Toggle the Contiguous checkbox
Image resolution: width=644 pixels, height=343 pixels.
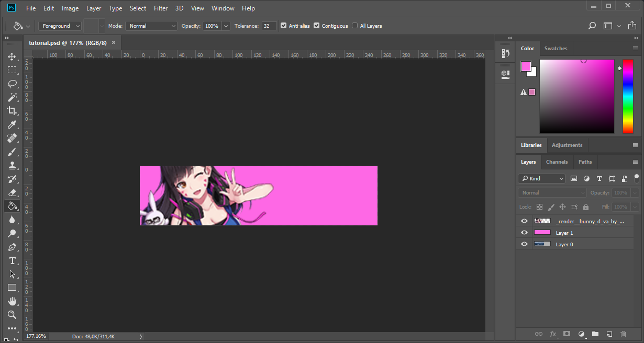(x=317, y=26)
